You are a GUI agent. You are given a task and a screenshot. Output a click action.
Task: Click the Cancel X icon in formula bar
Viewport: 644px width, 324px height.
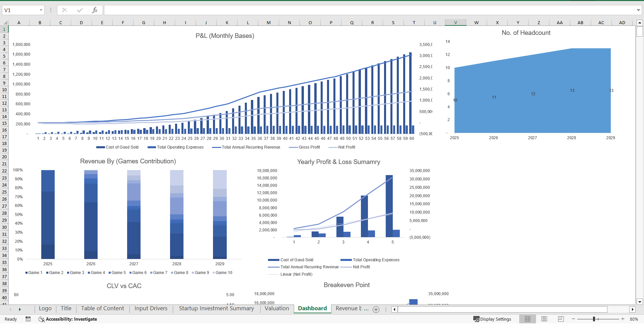(x=65, y=10)
